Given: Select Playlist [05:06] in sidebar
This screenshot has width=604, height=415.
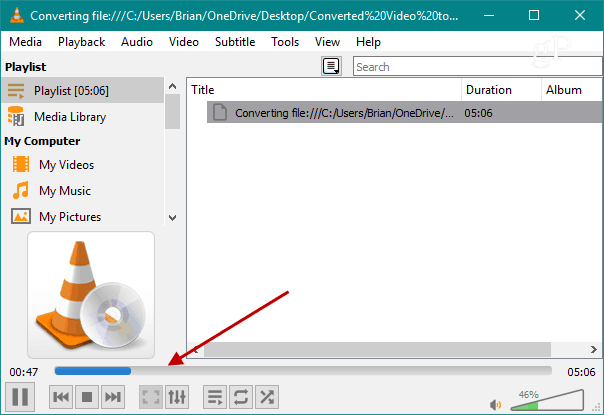Looking at the screenshot, I should coord(82,91).
